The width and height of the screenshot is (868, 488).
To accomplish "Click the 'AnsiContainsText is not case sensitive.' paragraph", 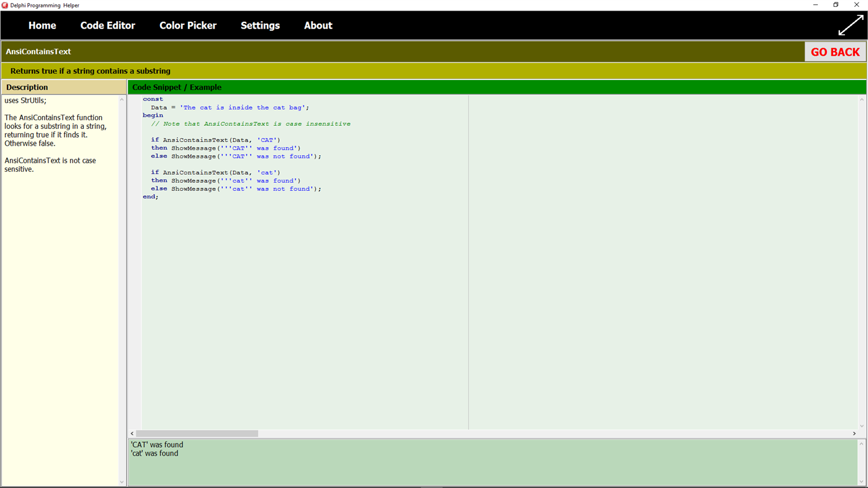I will click(50, 165).
